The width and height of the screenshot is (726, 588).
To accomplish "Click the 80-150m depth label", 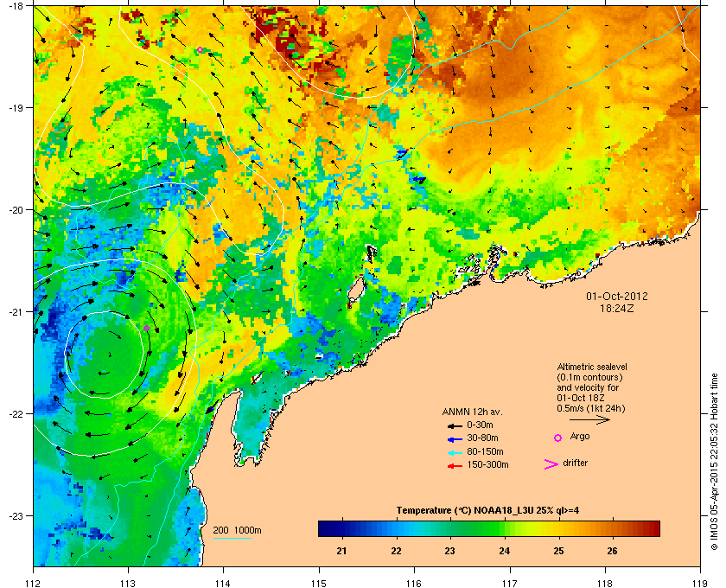I will [485, 451].
